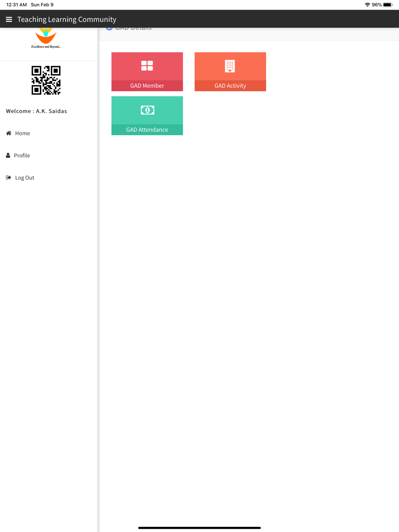
Task: Click the Log Out arrow icon
Action: click(8, 177)
